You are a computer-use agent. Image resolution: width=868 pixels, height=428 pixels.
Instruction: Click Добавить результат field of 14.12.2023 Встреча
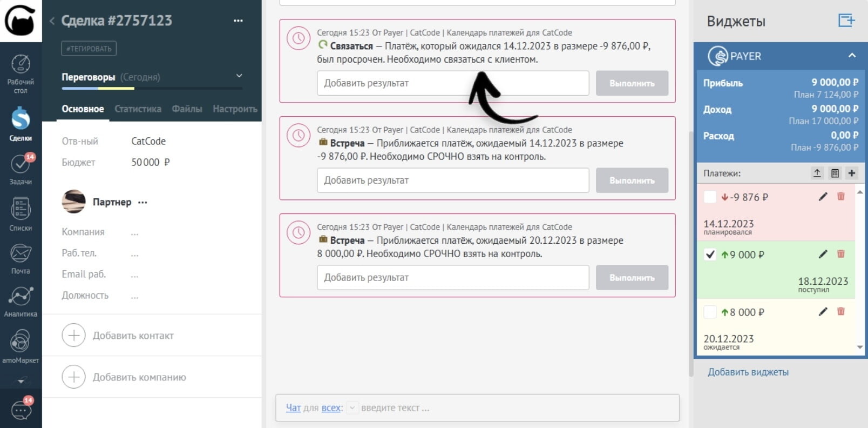(x=453, y=180)
